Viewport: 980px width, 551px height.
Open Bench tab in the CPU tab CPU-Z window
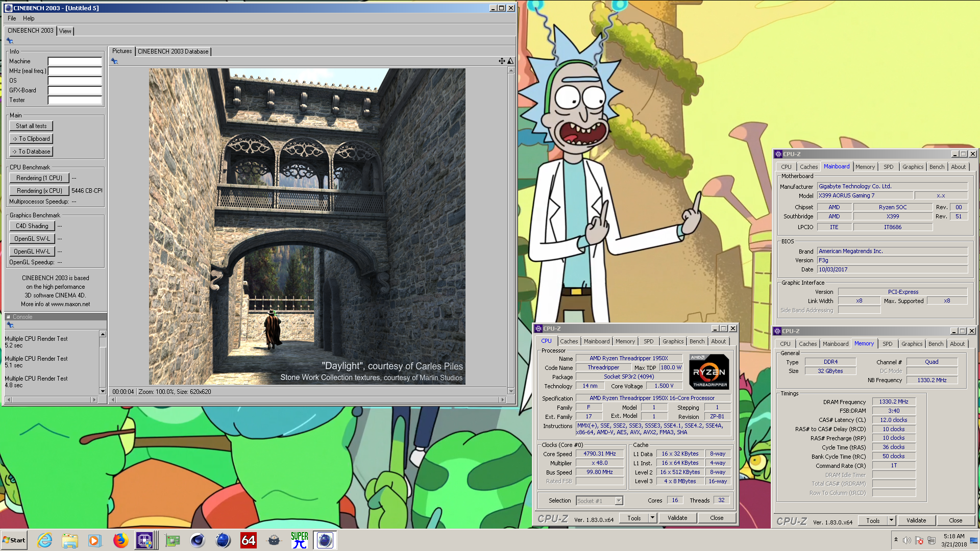[x=697, y=341]
